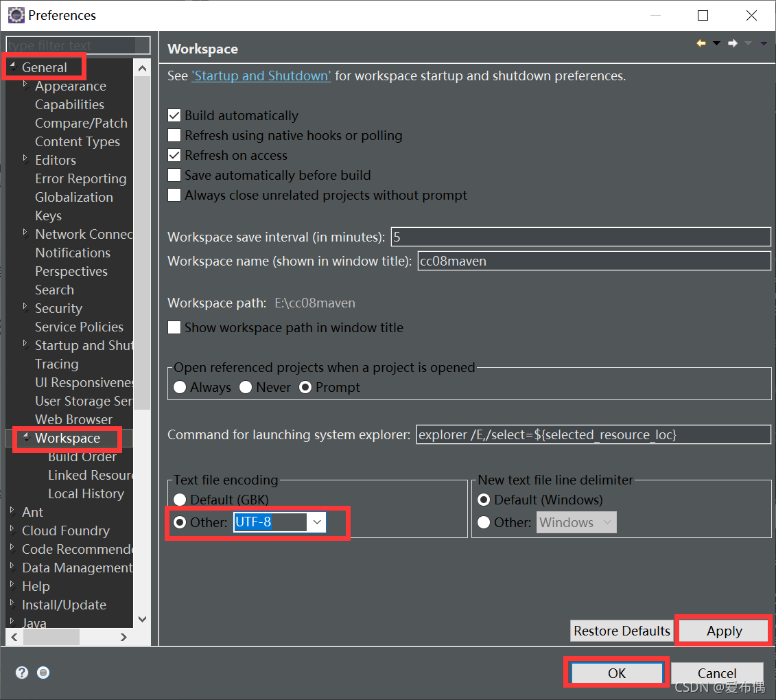Click the Preferences icon in the title bar

pos(16,14)
